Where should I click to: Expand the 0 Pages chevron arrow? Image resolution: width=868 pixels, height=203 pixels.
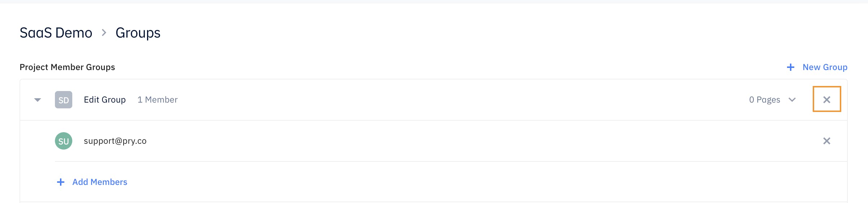pyautogui.click(x=792, y=100)
